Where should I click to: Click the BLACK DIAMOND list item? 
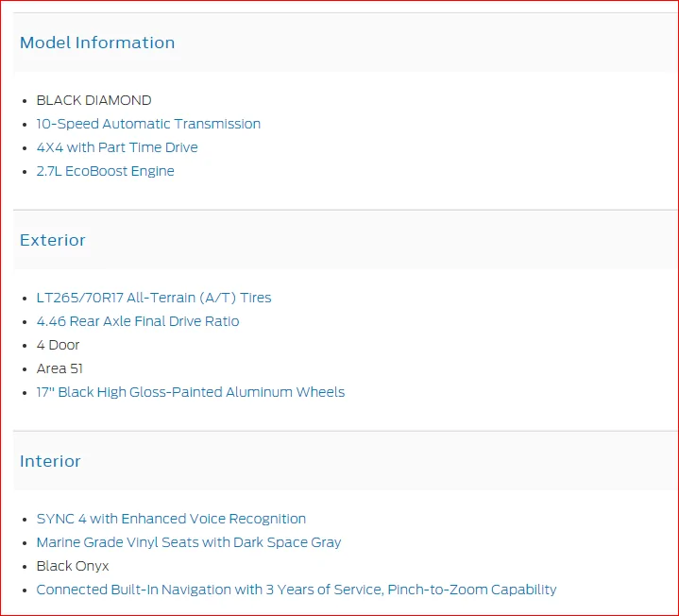point(94,100)
